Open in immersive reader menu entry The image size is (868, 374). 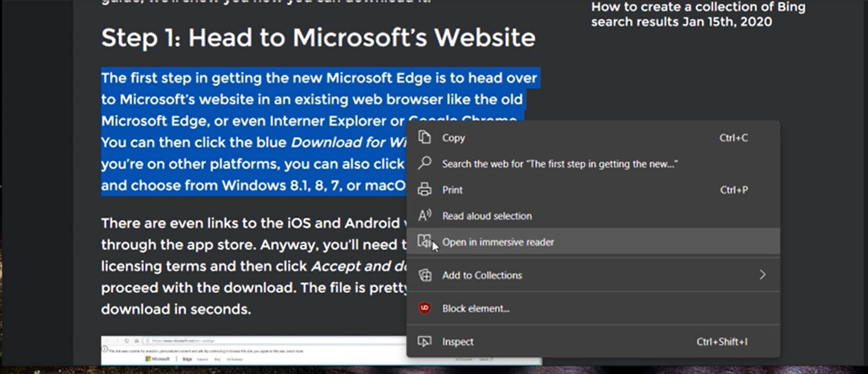click(x=593, y=242)
